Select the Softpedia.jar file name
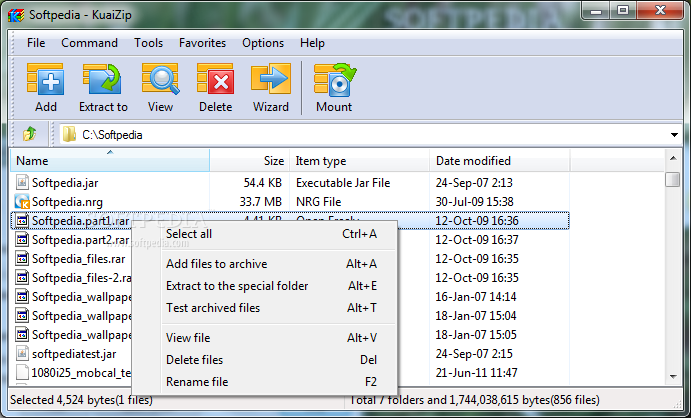The height and width of the screenshot is (418, 691). click(65, 182)
